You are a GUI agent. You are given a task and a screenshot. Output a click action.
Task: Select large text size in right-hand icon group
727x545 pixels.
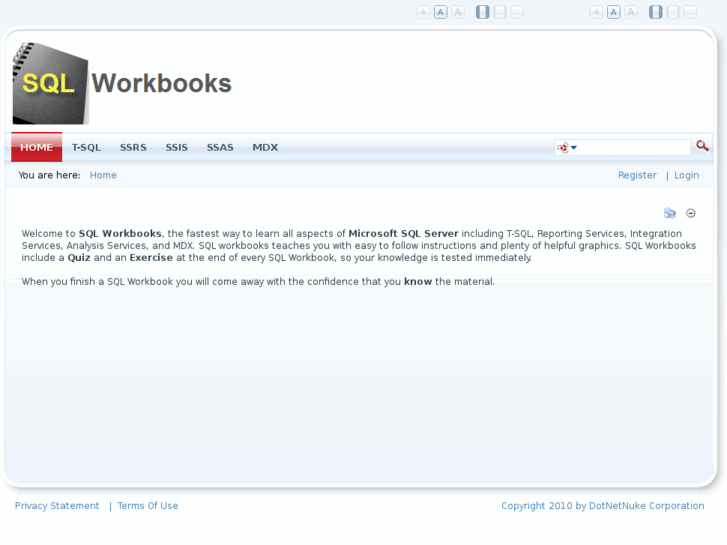coord(631,12)
